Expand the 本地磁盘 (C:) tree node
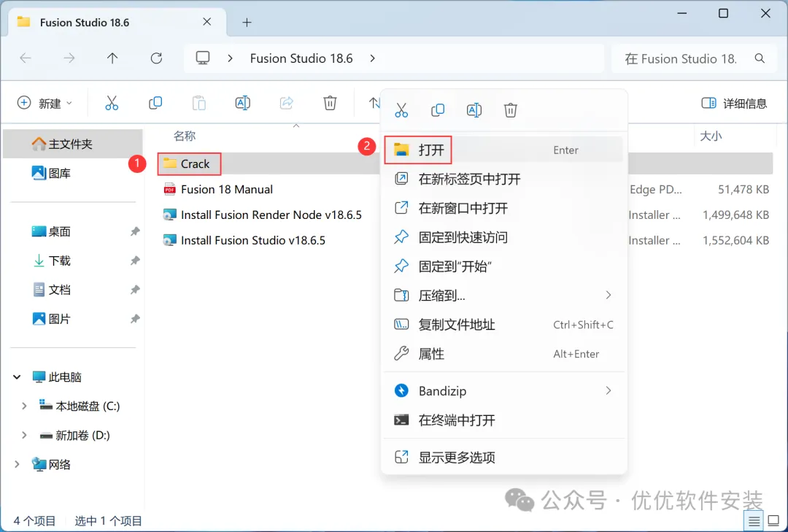Image resolution: width=788 pixels, height=532 pixels. 23,406
